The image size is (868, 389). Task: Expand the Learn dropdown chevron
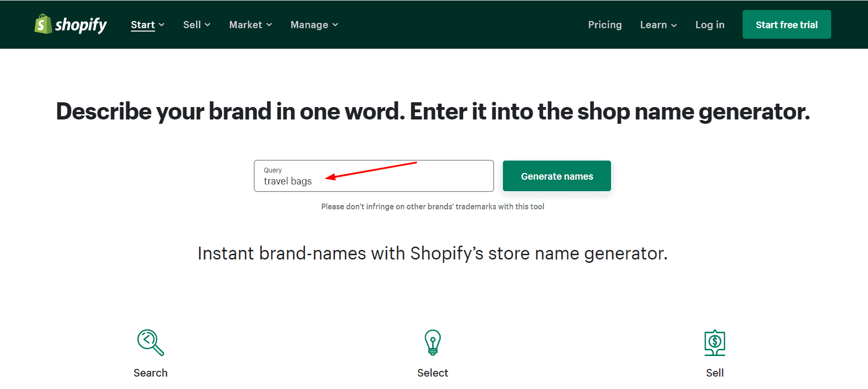674,25
